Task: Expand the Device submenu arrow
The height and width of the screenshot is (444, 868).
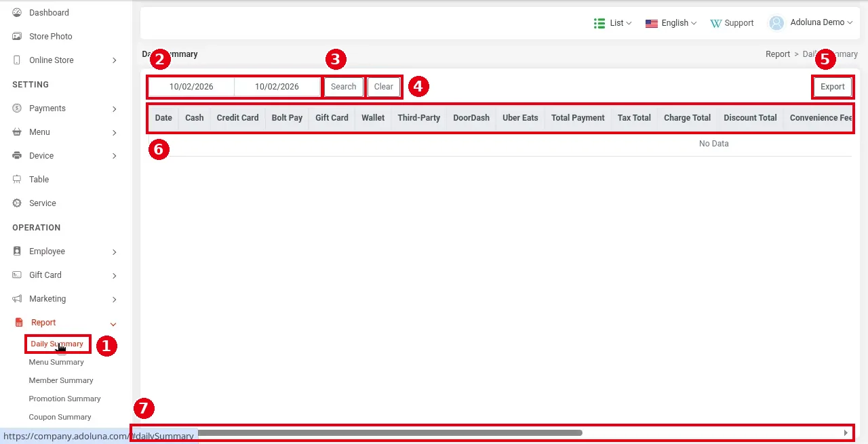Action: tap(115, 156)
